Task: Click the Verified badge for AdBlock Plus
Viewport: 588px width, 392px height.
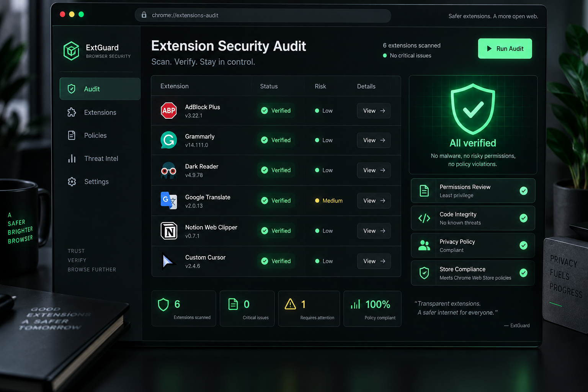Action: [x=276, y=111]
